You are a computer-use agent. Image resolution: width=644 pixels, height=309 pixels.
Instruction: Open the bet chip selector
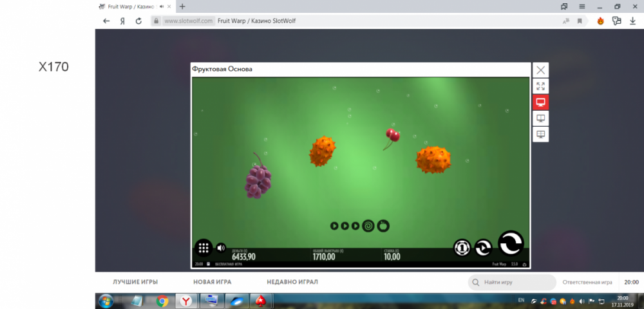(x=461, y=247)
